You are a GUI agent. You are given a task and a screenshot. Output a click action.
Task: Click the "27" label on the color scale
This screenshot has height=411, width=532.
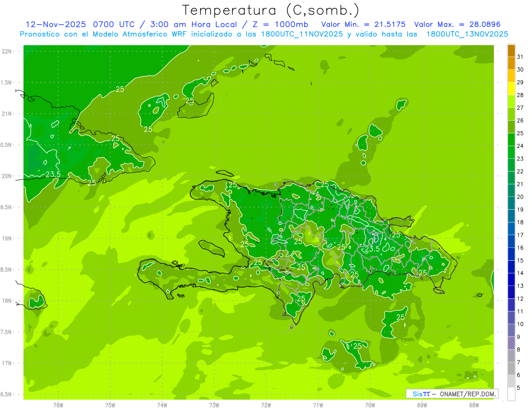pos(520,108)
